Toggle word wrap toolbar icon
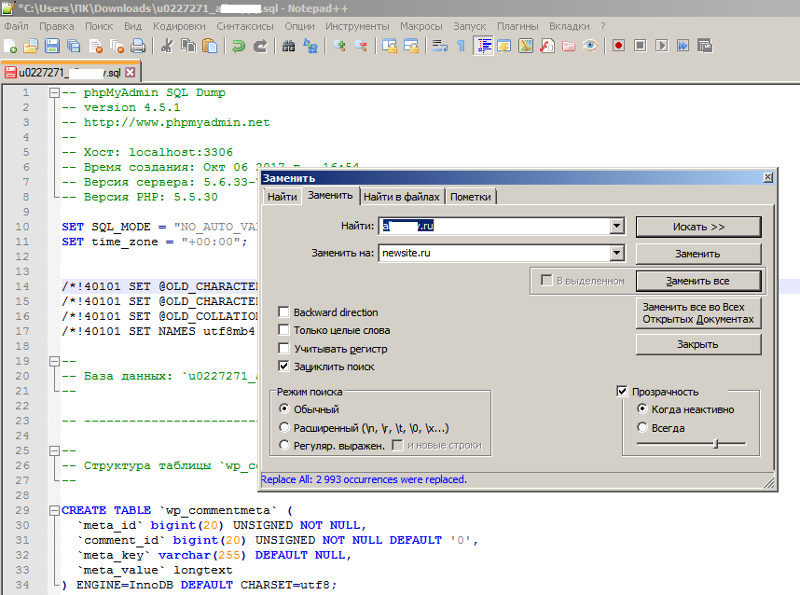This screenshot has width=800, height=595. [x=439, y=46]
